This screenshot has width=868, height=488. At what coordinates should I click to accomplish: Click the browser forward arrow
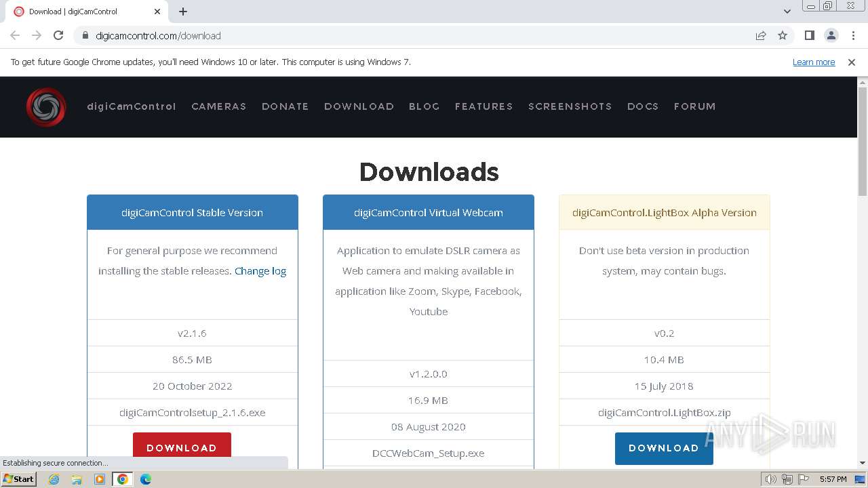click(37, 35)
